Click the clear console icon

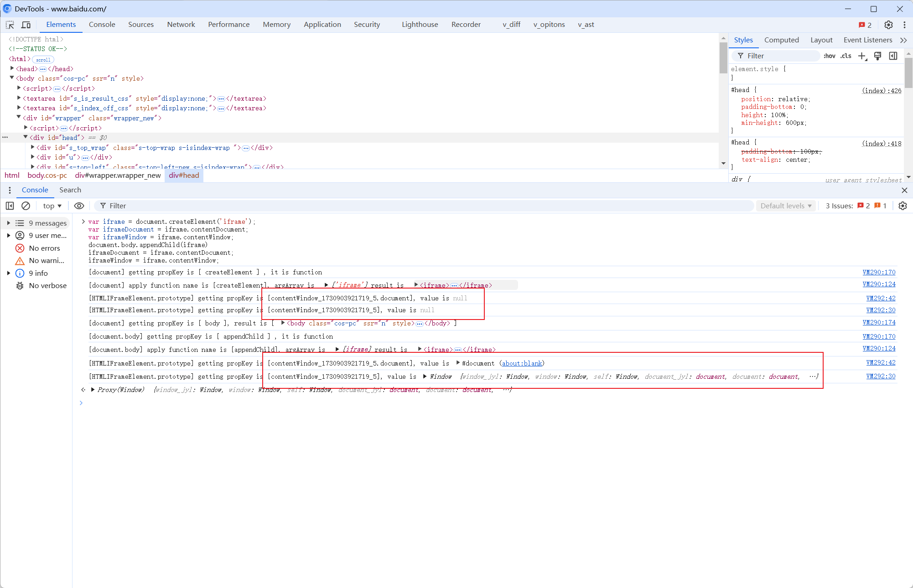click(x=25, y=206)
